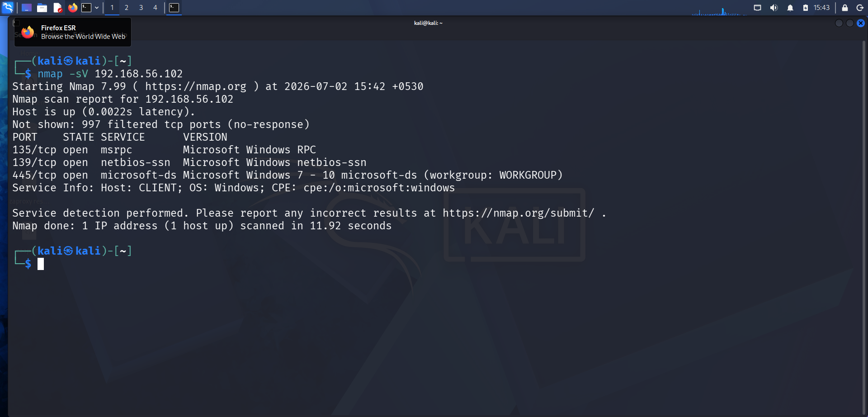Click the show desktop panel icon

click(x=27, y=8)
